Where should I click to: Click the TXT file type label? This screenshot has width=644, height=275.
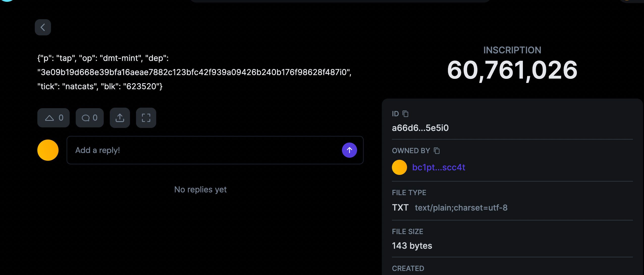400,208
